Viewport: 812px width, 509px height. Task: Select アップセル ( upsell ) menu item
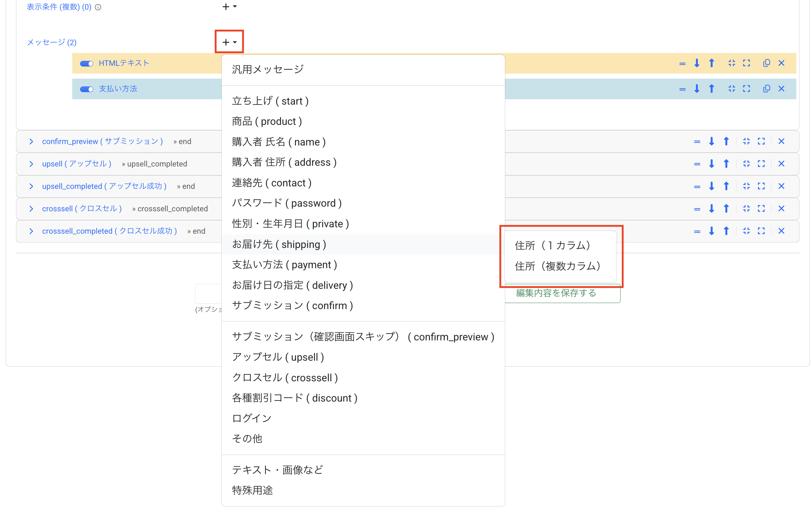(363, 357)
